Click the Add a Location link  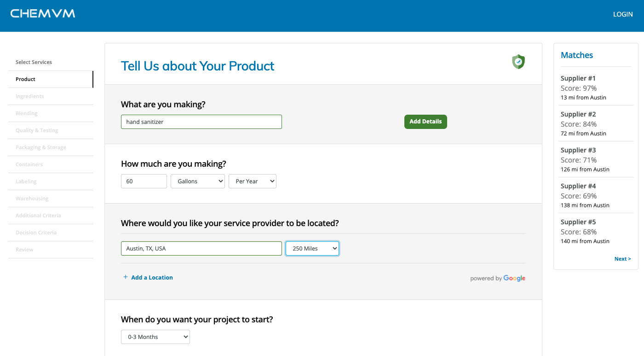pos(152,277)
